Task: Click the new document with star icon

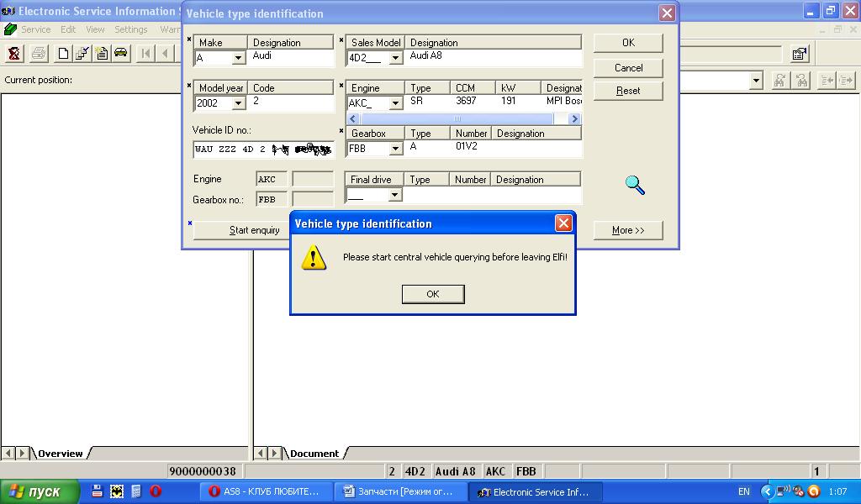Action: click(x=102, y=54)
